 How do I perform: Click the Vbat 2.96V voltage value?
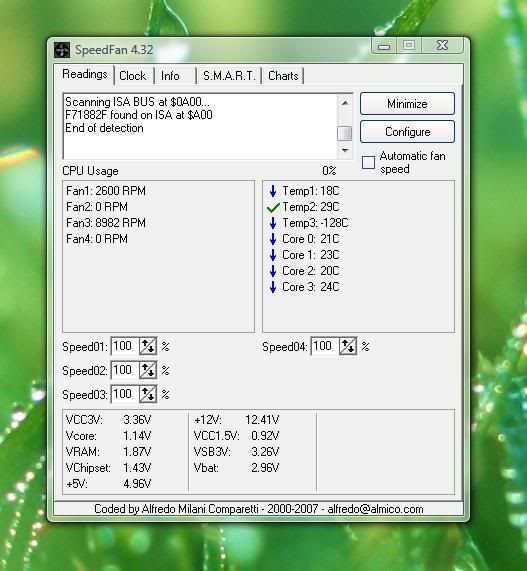[265, 468]
